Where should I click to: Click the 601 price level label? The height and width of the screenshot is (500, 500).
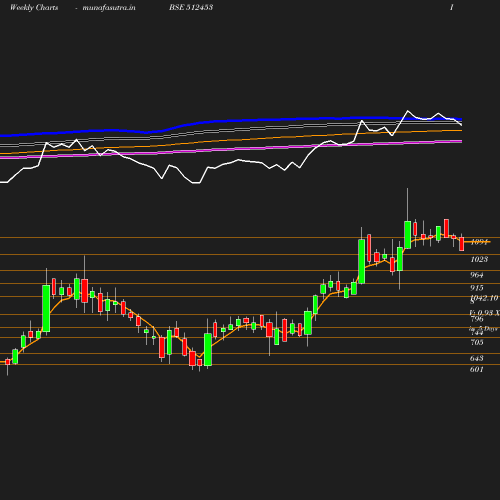(x=477, y=369)
